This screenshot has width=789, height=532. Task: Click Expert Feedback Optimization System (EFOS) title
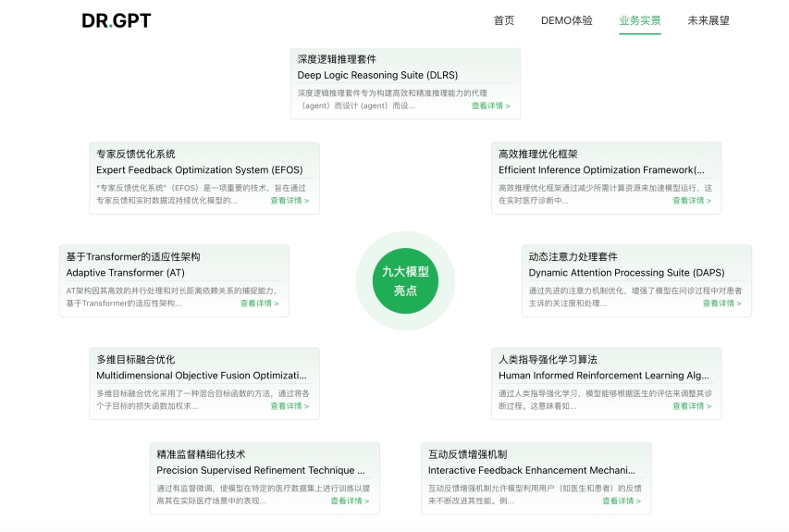point(199,169)
